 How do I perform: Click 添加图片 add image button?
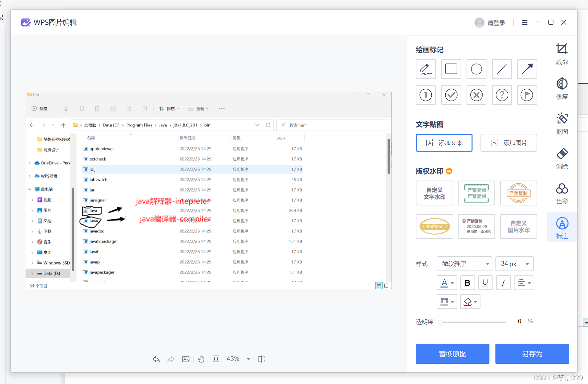coord(509,143)
